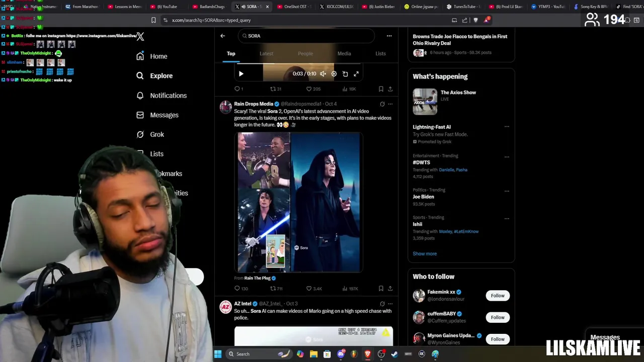View analytics of the 16K views post
The height and width of the screenshot is (362, 644).
pyautogui.click(x=349, y=89)
